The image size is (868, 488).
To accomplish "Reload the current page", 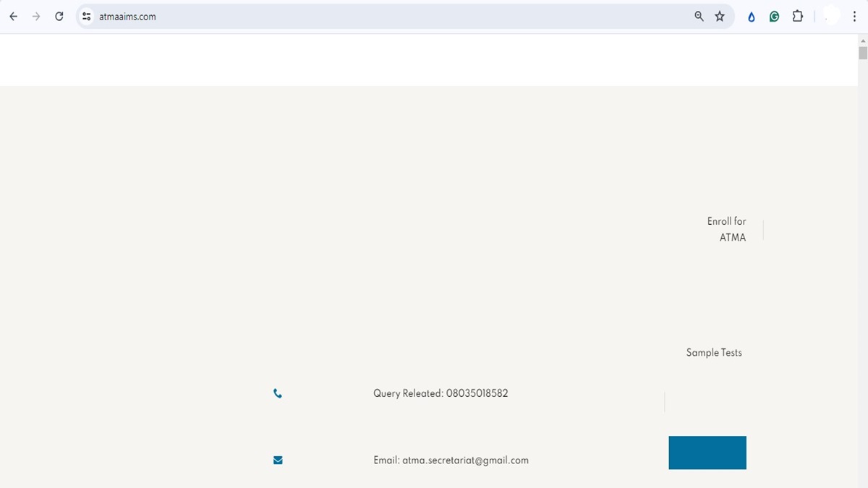I will (59, 16).
